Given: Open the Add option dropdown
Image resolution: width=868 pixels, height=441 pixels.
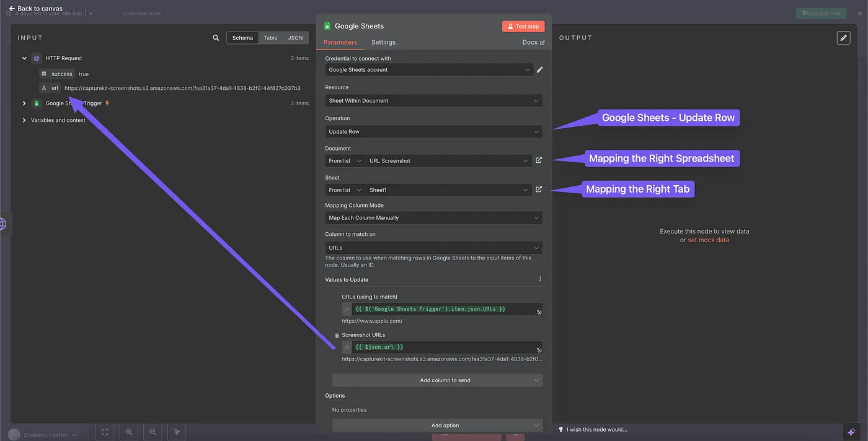Looking at the screenshot, I should click(438, 426).
